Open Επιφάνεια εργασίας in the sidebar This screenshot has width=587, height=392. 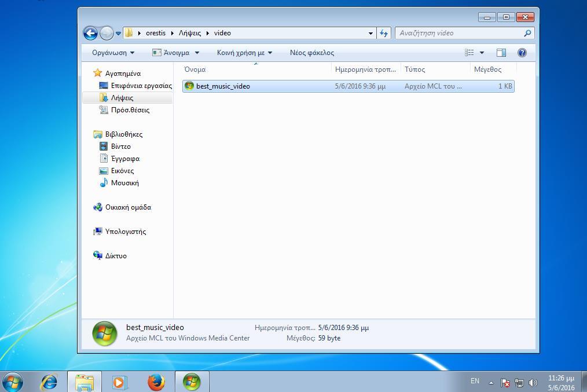[x=141, y=86]
